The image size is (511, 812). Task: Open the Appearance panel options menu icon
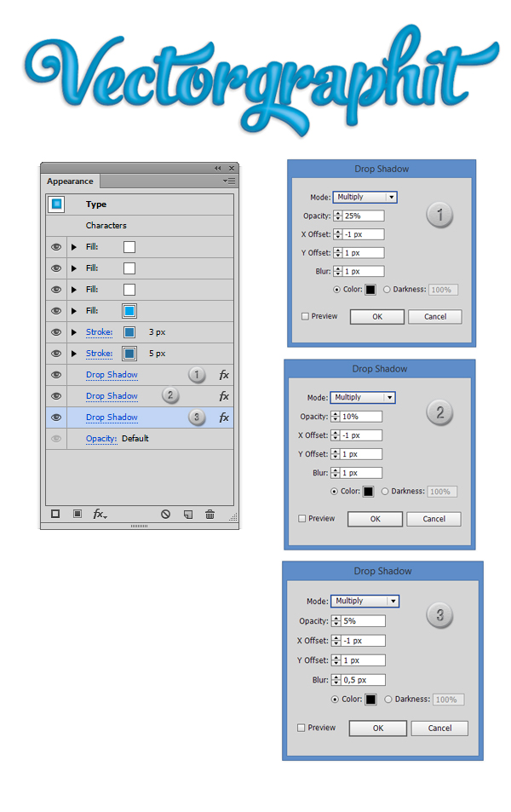(x=228, y=181)
